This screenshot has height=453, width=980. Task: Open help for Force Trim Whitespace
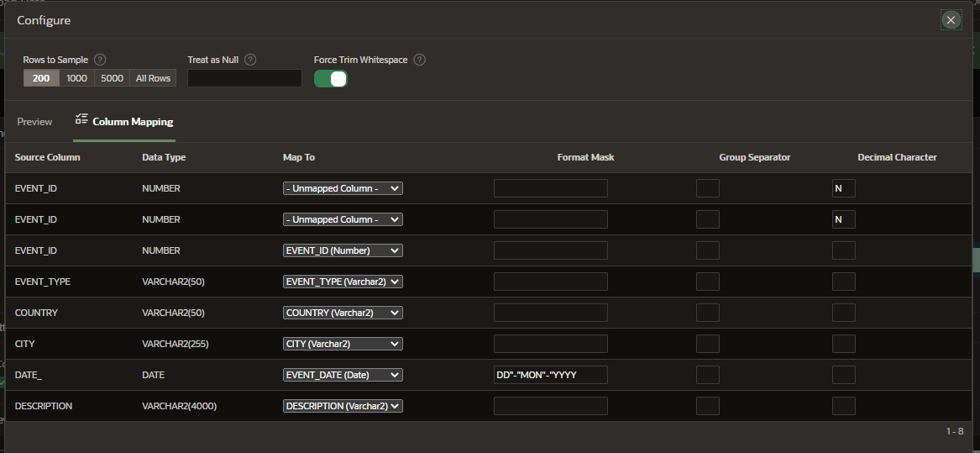coord(419,60)
